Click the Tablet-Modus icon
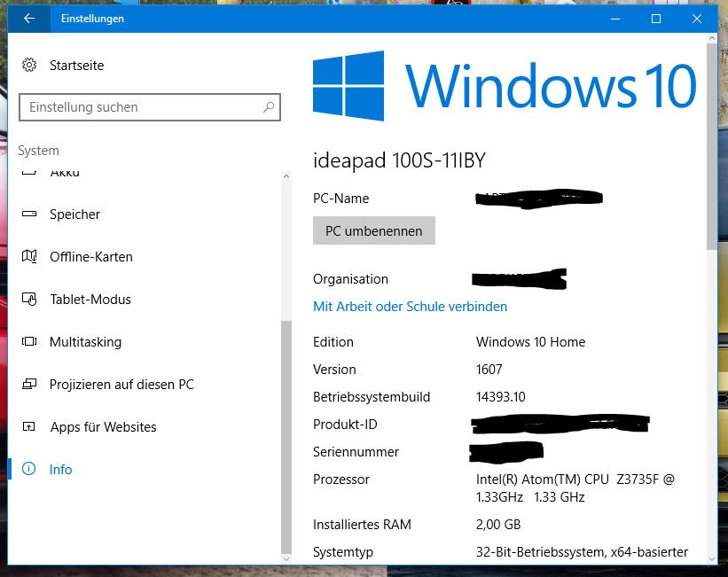Screen dimensions: 728x577 [x=29, y=299]
